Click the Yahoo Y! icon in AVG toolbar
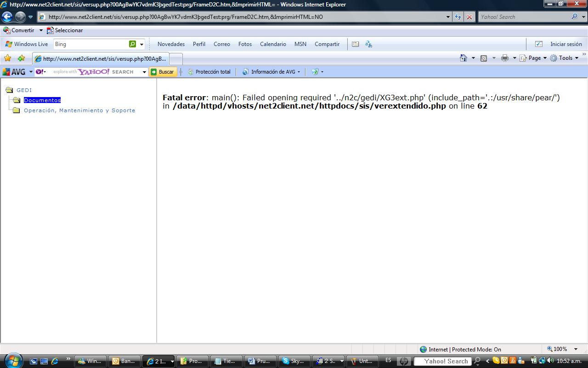 tap(40, 72)
